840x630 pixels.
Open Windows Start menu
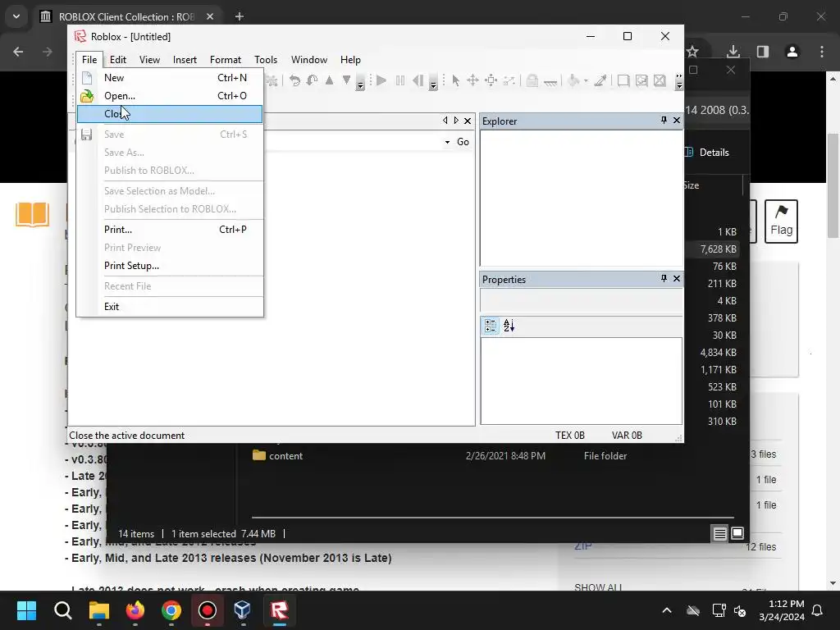coord(26,610)
